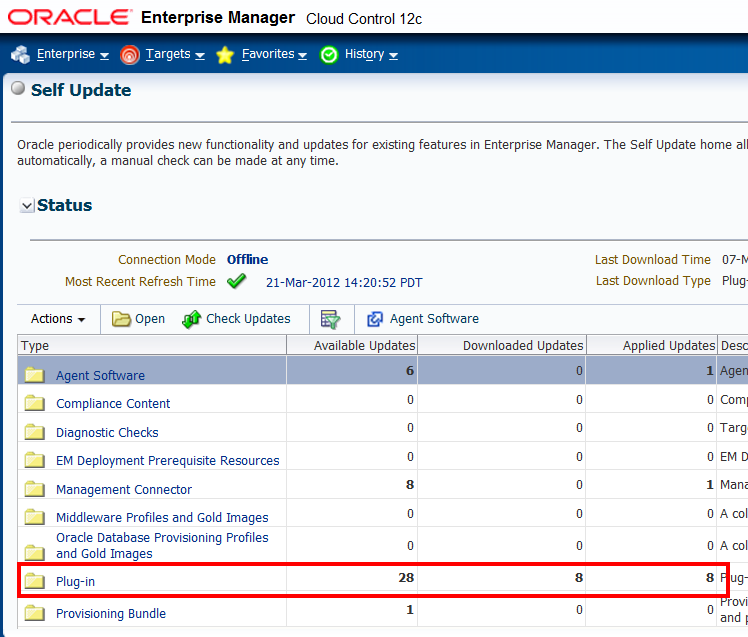Click the Most Recent Refresh Time label
The image size is (748, 637).
click(x=140, y=282)
